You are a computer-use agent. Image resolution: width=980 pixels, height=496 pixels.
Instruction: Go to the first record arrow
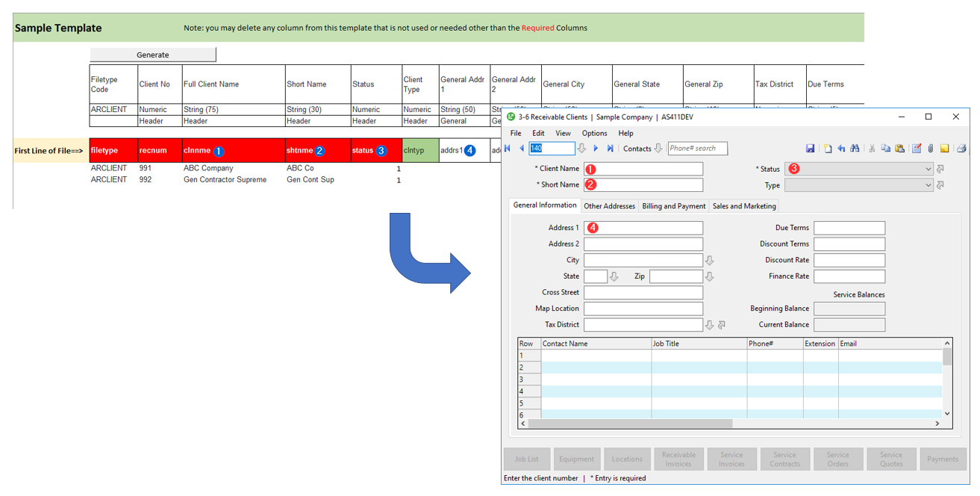tap(508, 149)
